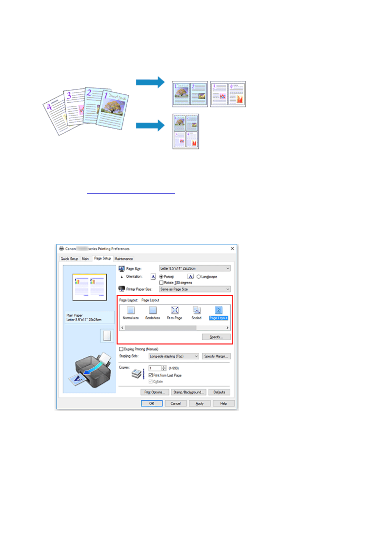Open Help for printing preferences

224,403
